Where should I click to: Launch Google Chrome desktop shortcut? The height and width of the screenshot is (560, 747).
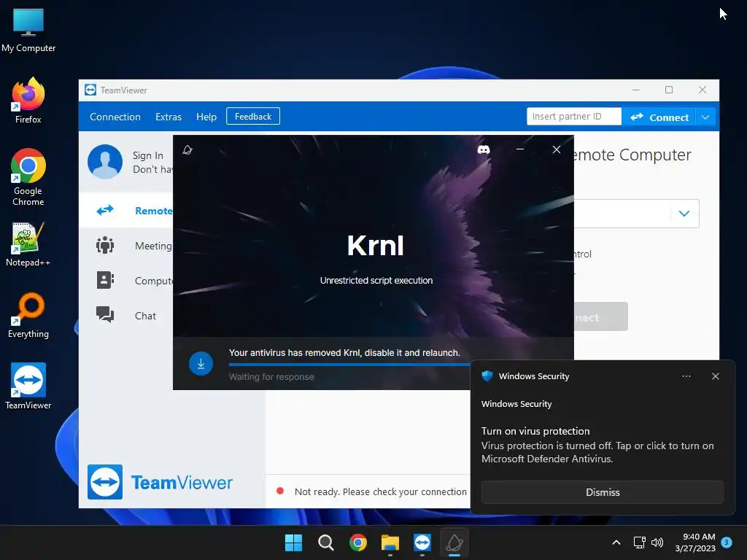click(x=28, y=177)
